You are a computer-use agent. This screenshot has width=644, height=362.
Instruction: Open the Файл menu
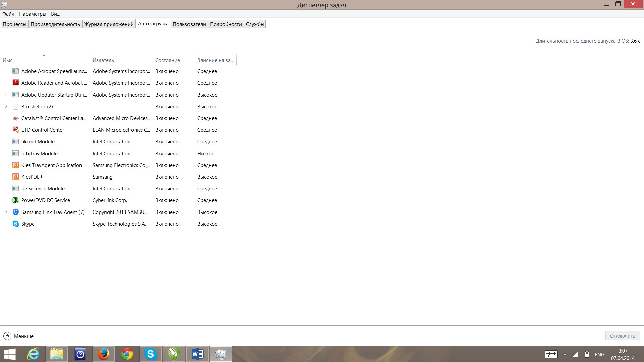point(8,14)
